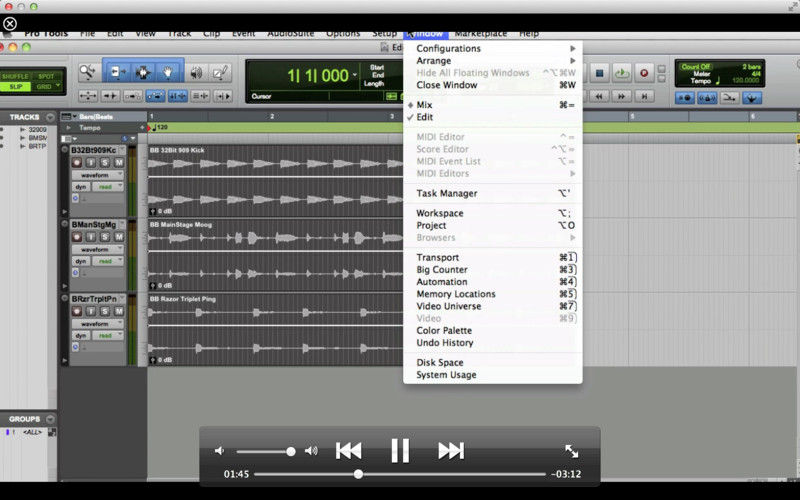Close the video overlay with X icon
This screenshot has height=500, width=800.
(10, 23)
